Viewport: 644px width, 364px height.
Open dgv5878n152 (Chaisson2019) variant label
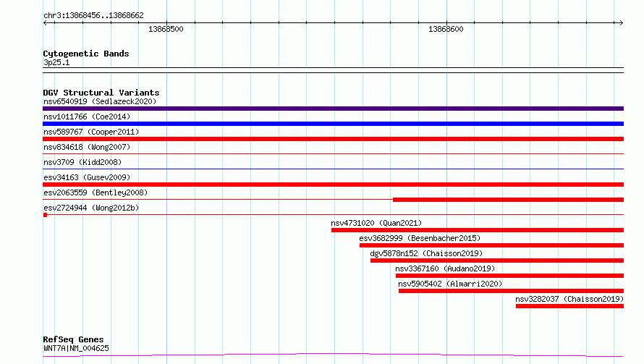[x=426, y=253]
